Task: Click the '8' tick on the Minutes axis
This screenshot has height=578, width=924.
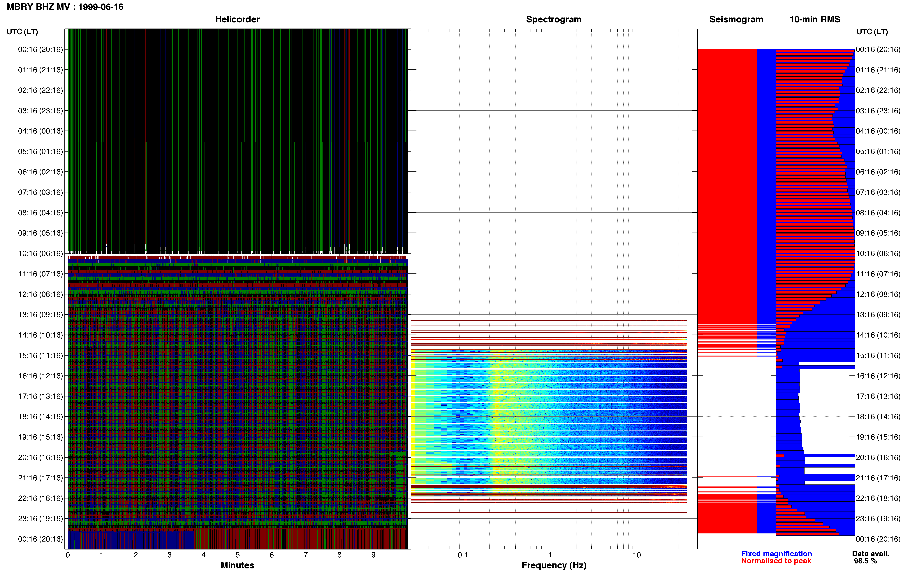Action: coord(339,555)
